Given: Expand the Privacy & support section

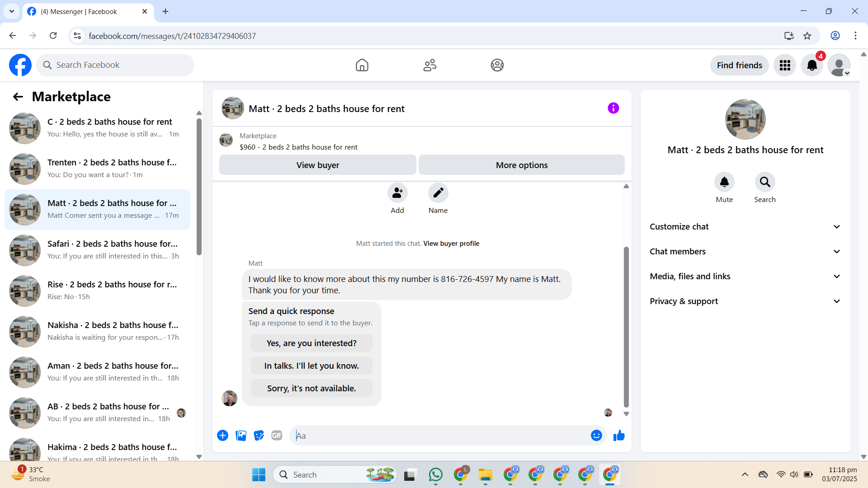Looking at the screenshot, I should (x=745, y=301).
